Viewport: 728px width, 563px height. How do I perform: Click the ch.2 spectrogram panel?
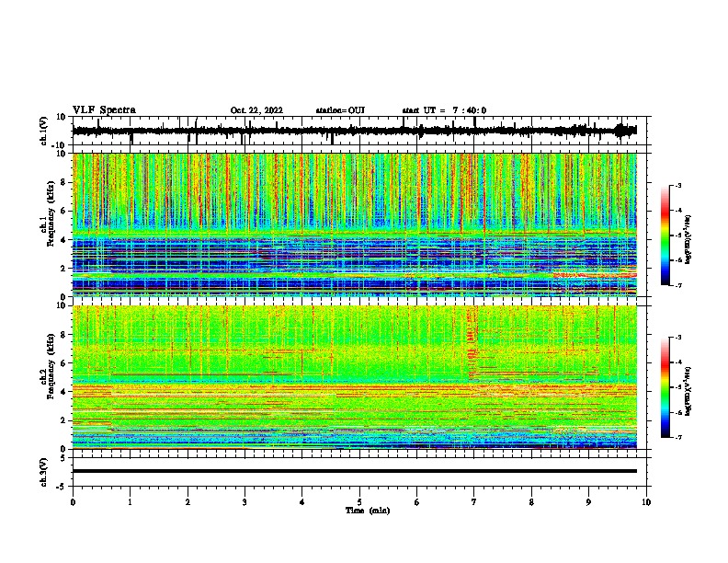(354, 377)
